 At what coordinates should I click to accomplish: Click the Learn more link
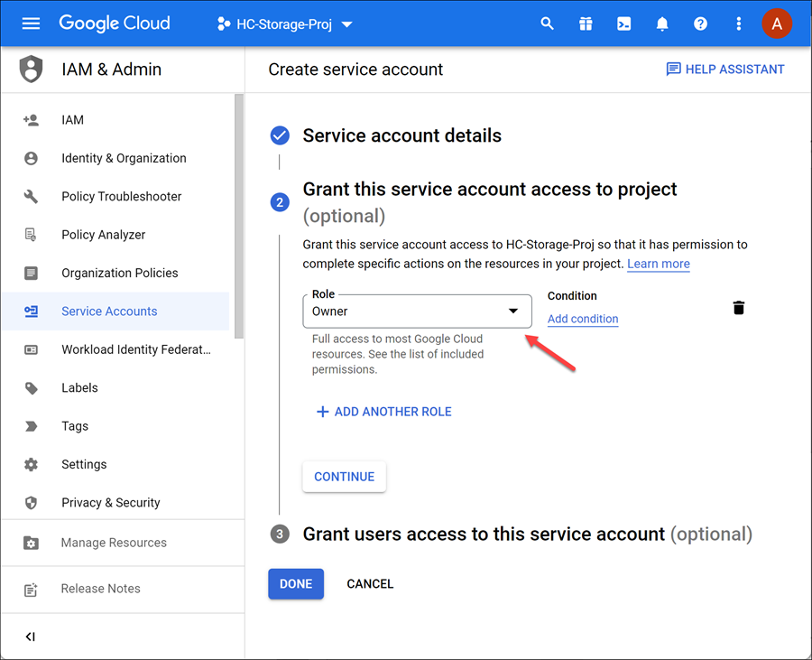[x=659, y=264]
